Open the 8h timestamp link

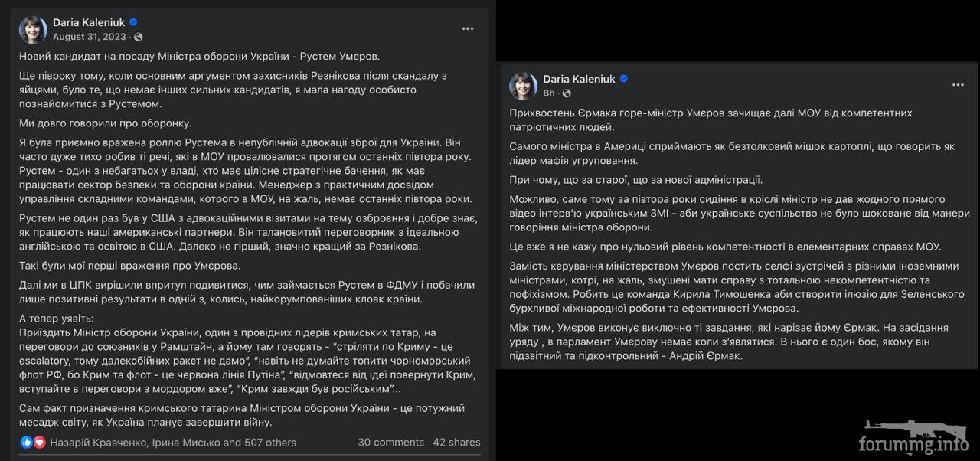pos(549,93)
